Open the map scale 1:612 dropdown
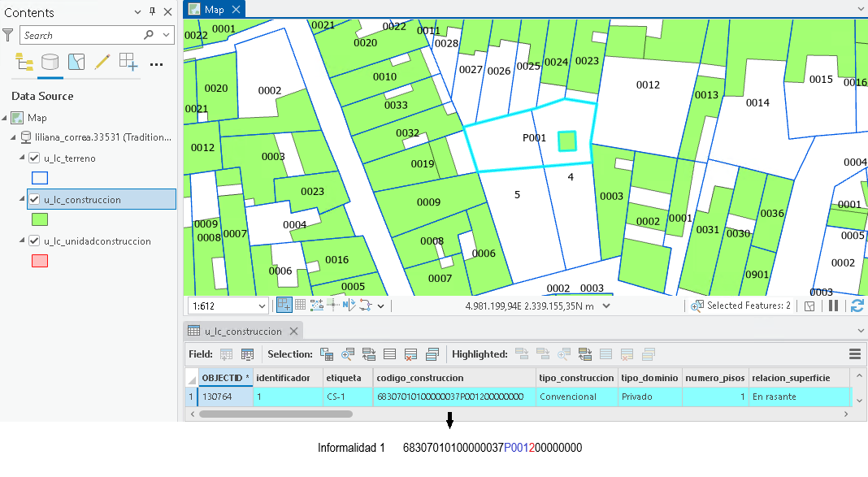The image size is (868, 477). [262, 306]
